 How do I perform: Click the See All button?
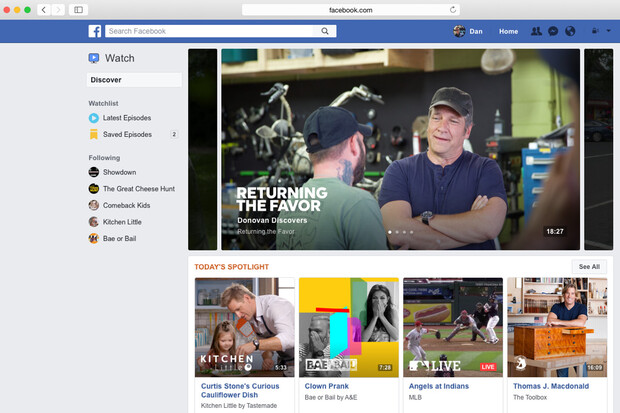point(589,267)
